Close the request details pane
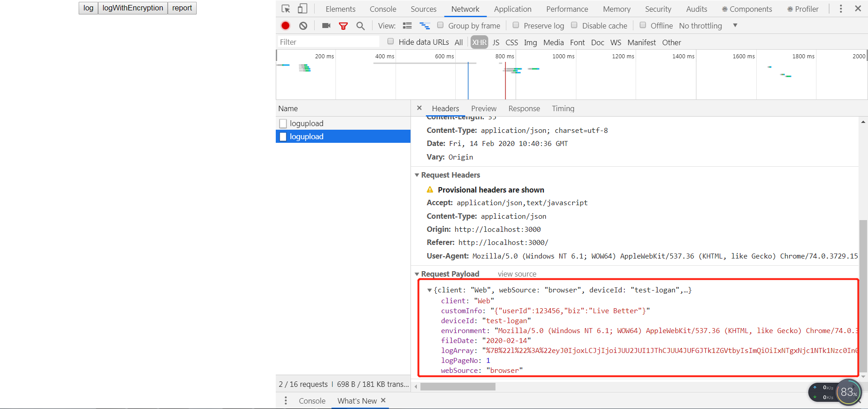The image size is (868, 409). [419, 108]
